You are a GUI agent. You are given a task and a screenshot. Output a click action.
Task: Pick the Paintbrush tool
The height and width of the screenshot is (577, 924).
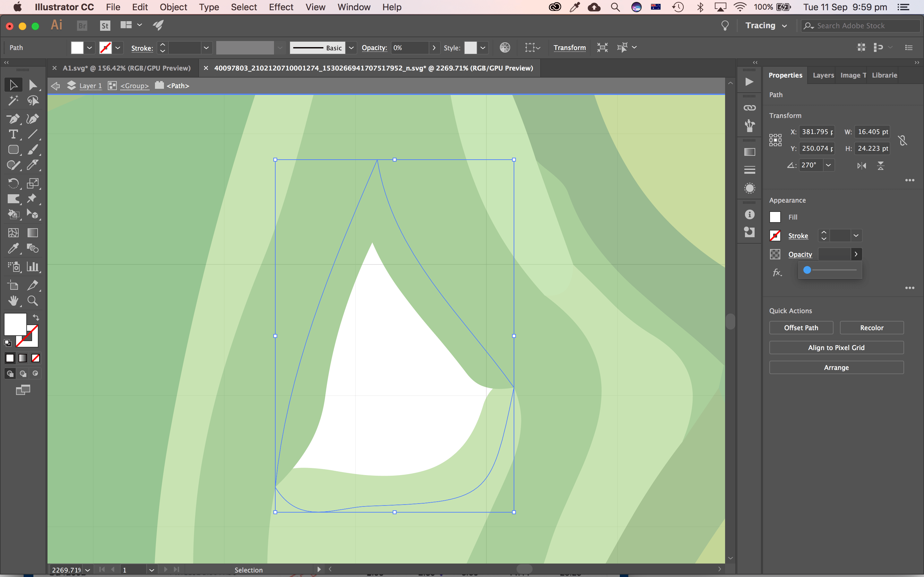coord(33,150)
